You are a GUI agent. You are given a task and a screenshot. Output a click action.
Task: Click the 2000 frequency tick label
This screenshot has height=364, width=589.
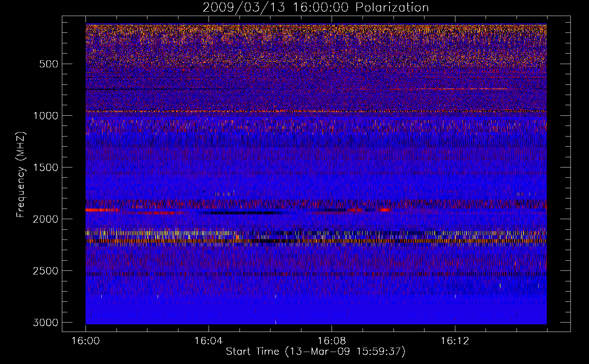[x=46, y=219]
